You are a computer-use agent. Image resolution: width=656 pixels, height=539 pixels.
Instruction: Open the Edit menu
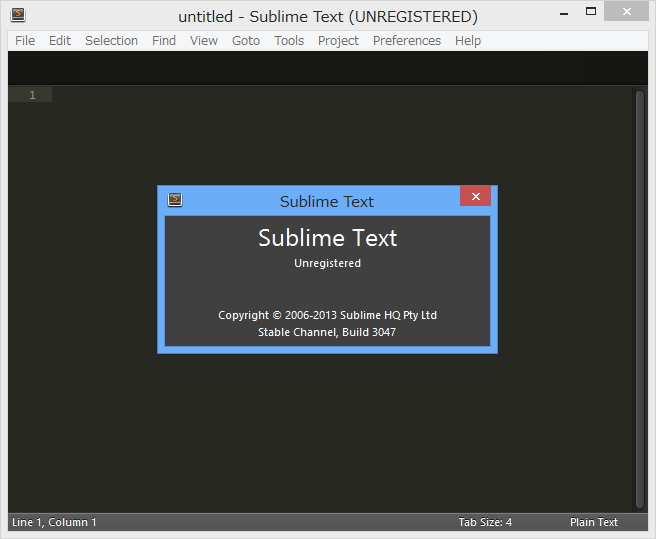click(60, 41)
